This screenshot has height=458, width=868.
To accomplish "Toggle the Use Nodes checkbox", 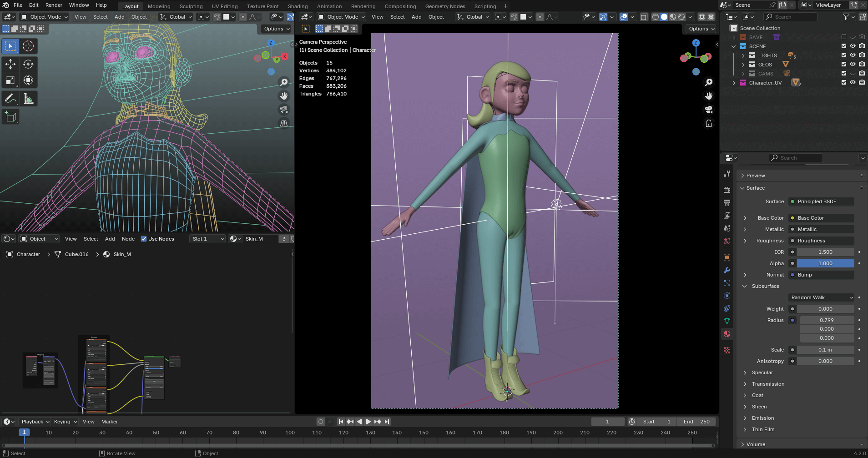I will pyautogui.click(x=144, y=239).
